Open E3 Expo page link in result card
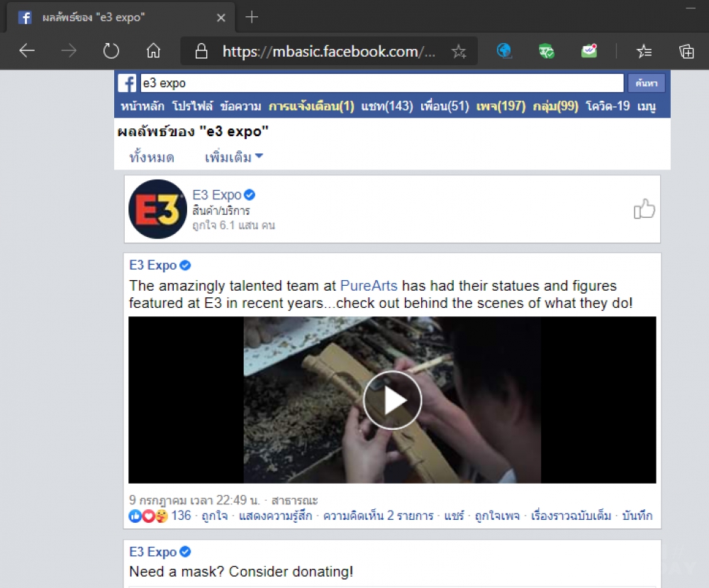The image size is (709, 588). point(217,195)
